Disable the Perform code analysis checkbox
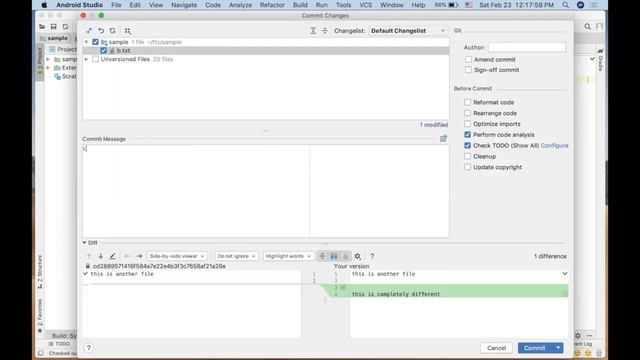The image size is (640, 360). coord(467,135)
